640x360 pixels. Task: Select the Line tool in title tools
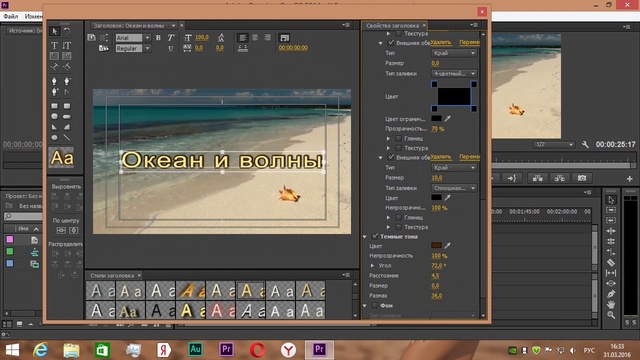coord(67,138)
